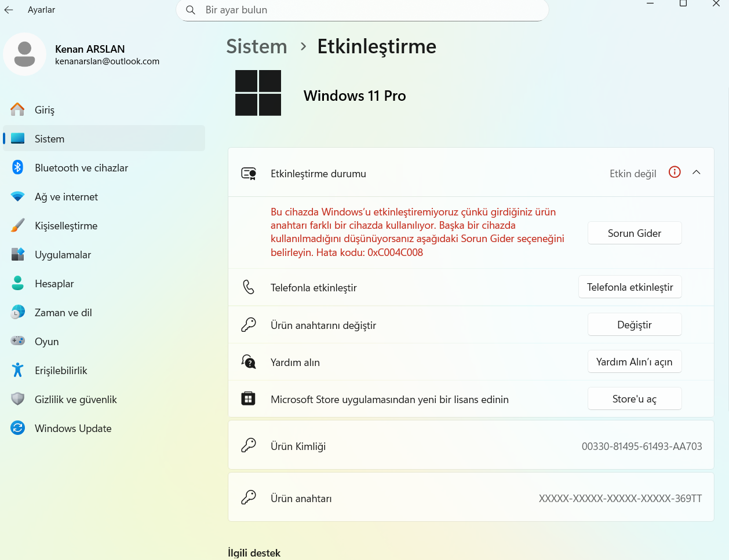
Task: Click the Giriş home icon
Action: 18,109
